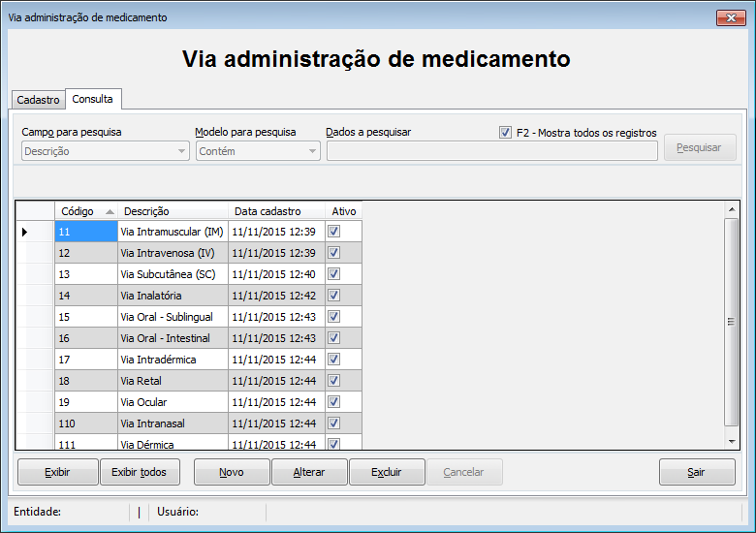Click the Alterar button
756x533 pixels.
(309, 472)
